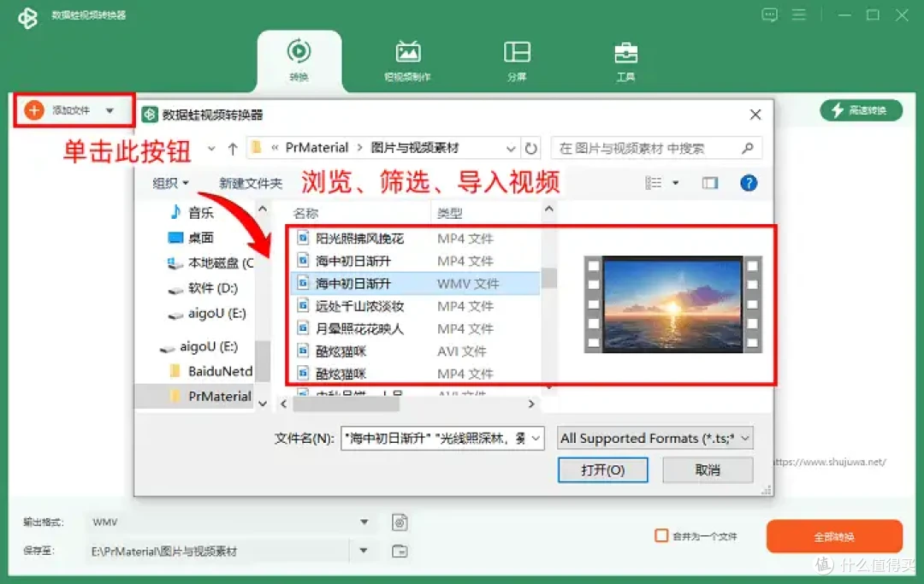The image size is (924, 584).
Task: Open the 分屏 split-screen tab
Action: point(517,61)
